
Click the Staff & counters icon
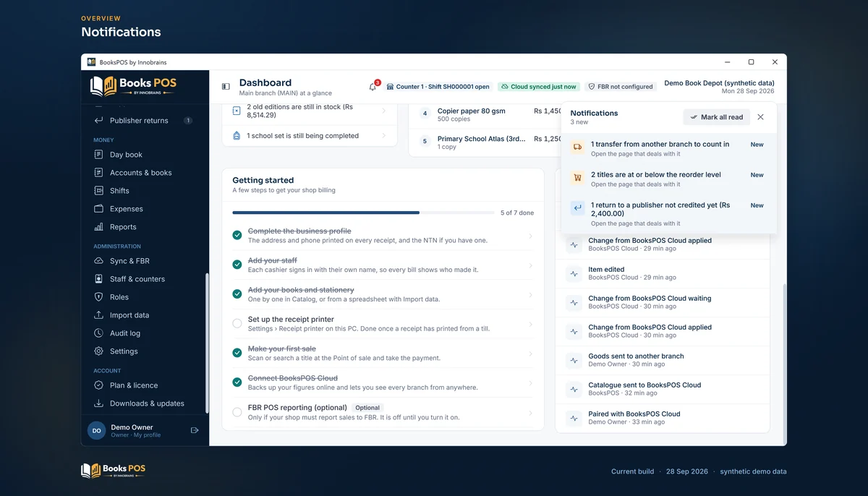coord(98,279)
